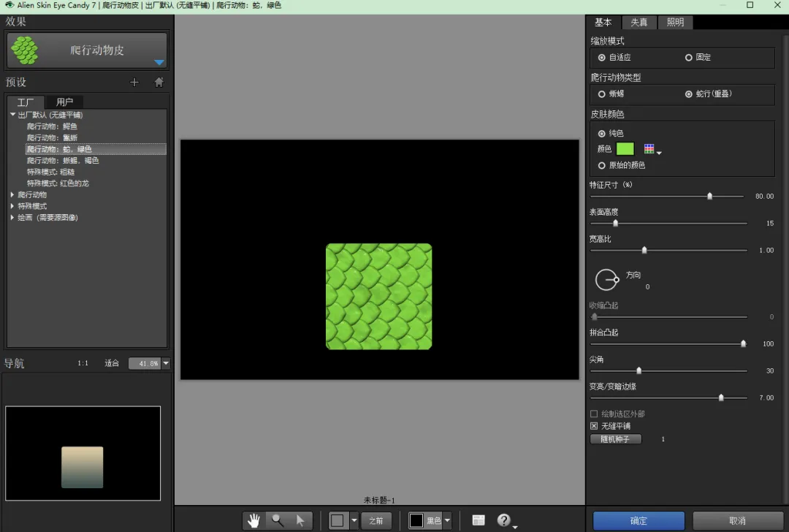
Task: Select the 自适应 scaling radio button
Action: 602,58
